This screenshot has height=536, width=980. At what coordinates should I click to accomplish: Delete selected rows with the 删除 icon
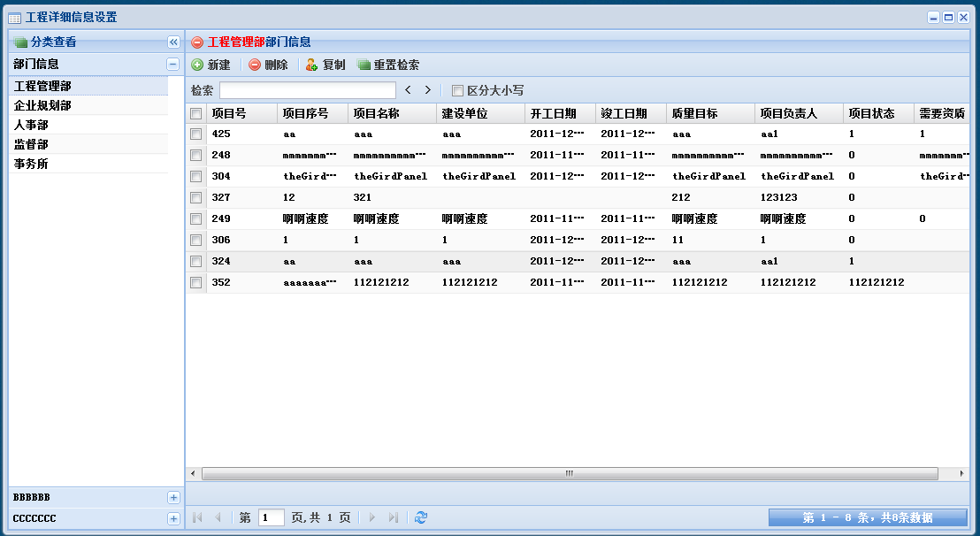[254, 64]
